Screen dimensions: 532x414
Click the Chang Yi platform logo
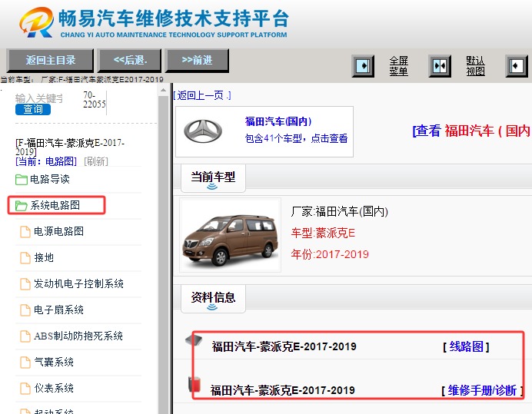click(x=36, y=22)
